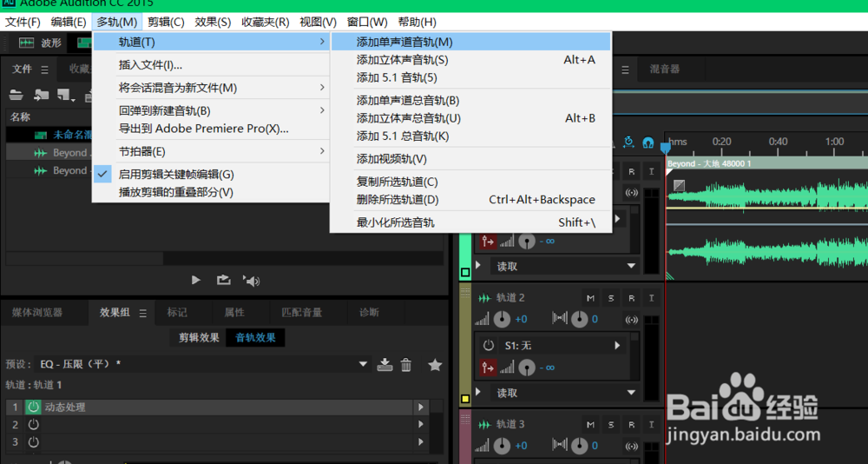The width and height of the screenshot is (868, 464).
Task: Click the fade-in handle on Beyond clip
Action: (679, 185)
